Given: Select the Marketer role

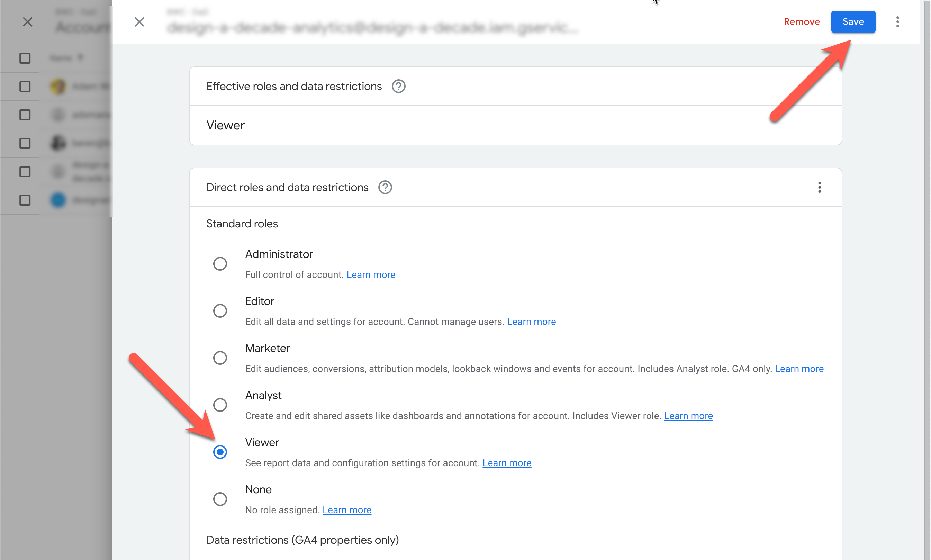Looking at the screenshot, I should [x=220, y=358].
